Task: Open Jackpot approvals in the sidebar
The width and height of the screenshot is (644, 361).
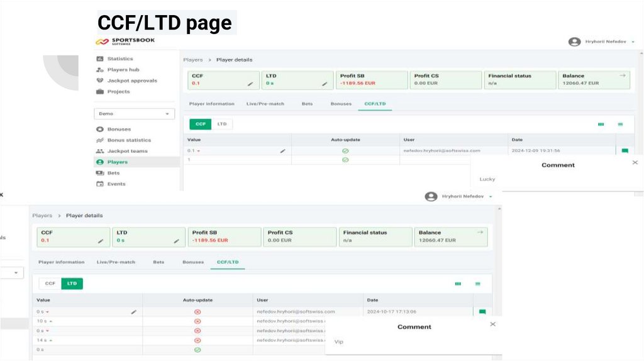Action: point(132,81)
